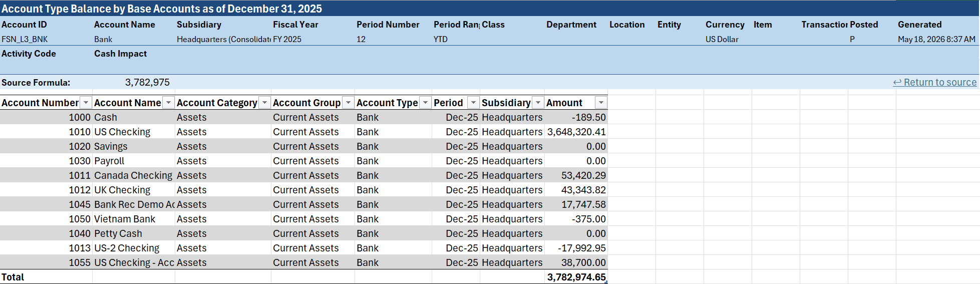
Task: Select the Vietnam Bank account name cell
Action: (x=134, y=219)
